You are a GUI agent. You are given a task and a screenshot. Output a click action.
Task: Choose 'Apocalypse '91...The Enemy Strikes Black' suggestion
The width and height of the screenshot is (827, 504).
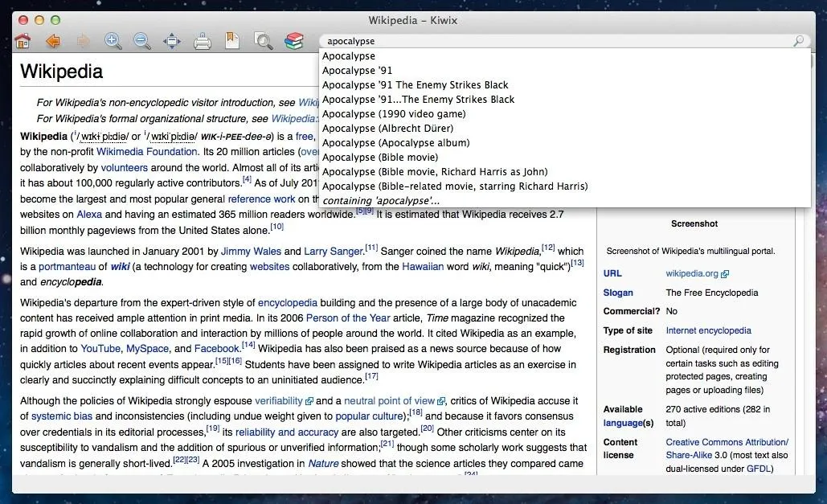[565, 99]
